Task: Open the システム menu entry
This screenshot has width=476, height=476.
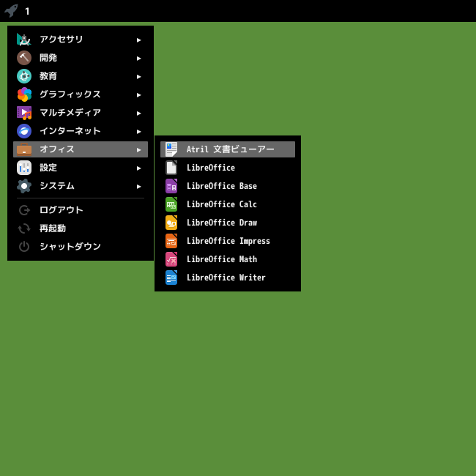Action: (81, 186)
